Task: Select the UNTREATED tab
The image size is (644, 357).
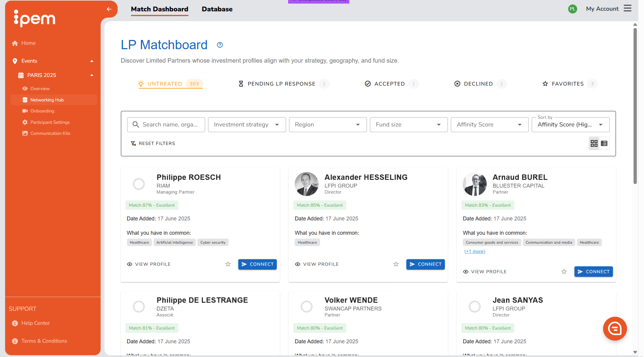Action: (170, 84)
